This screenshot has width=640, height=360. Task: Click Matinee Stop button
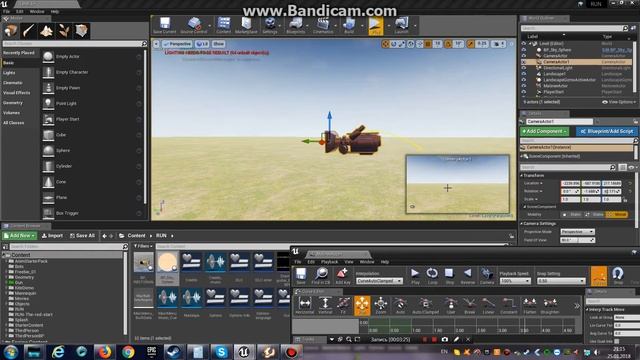pyautogui.click(x=449, y=276)
